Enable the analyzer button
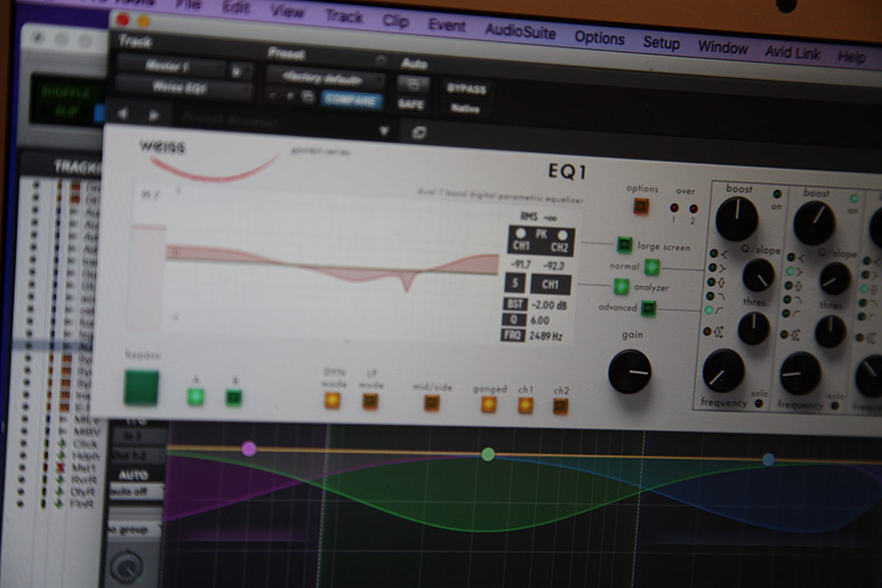The image size is (882, 588). tap(620, 286)
